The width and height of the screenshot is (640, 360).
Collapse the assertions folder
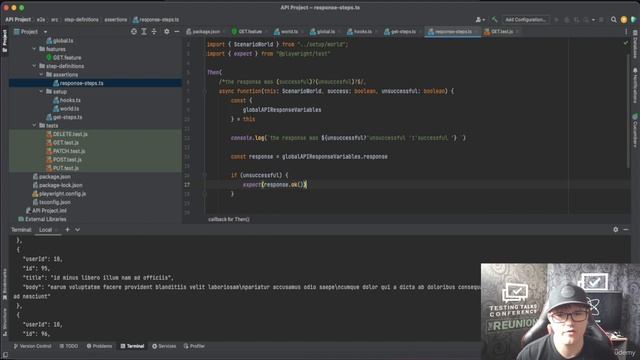point(41,74)
